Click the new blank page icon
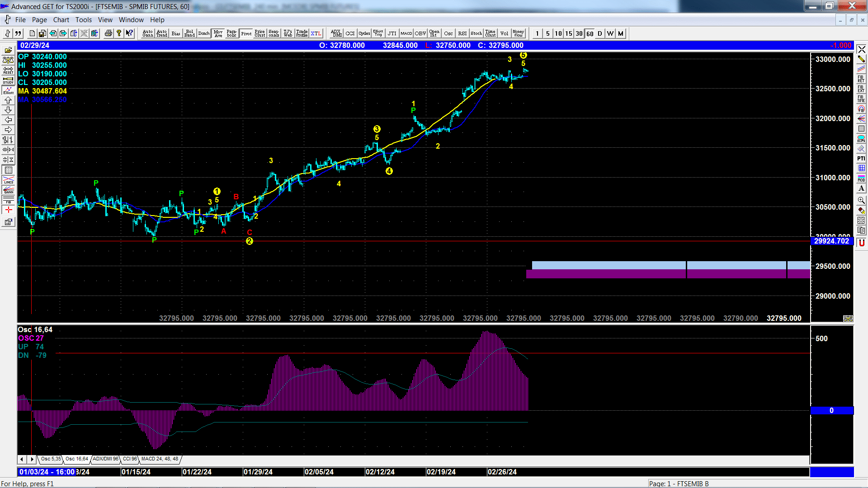Image resolution: width=868 pixels, height=488 pixels. click(32, 33)
